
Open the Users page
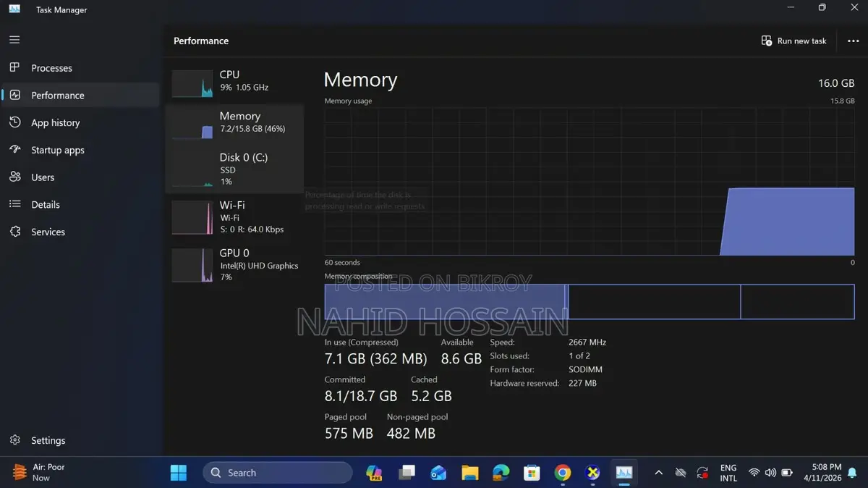(80, 177)
